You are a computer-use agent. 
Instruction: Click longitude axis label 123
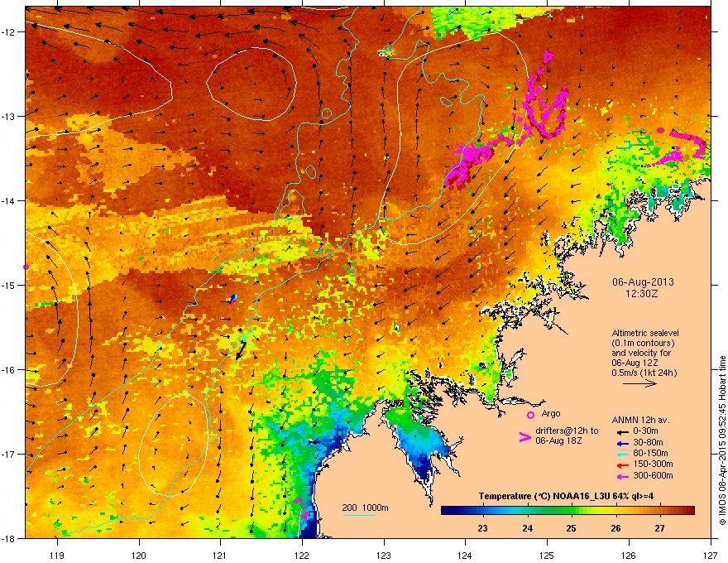click(384, 555)
